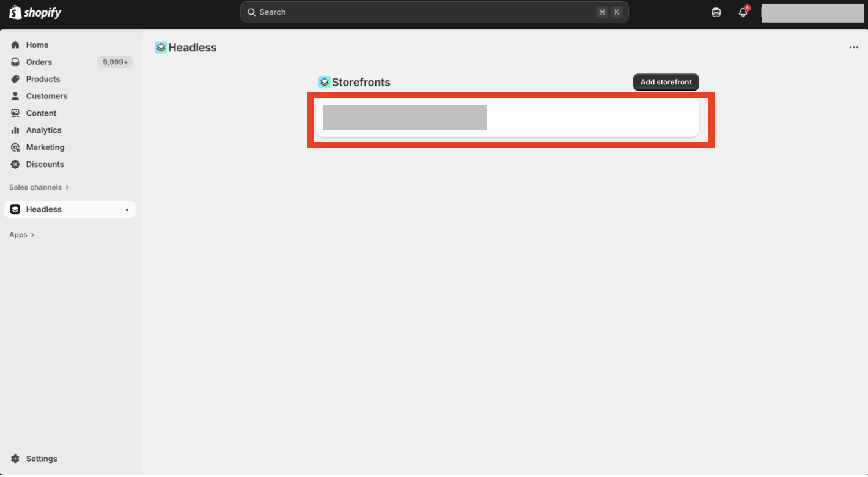
Task: Focus the Search field
Action: coord(435,12)
